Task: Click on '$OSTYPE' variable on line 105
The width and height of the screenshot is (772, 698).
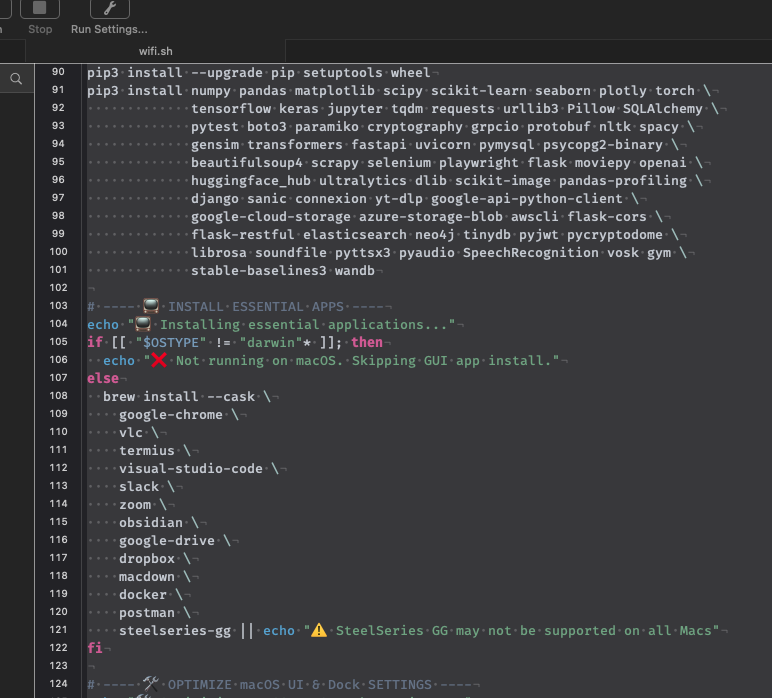Action: pyautogui.click(x=171, y=343)
